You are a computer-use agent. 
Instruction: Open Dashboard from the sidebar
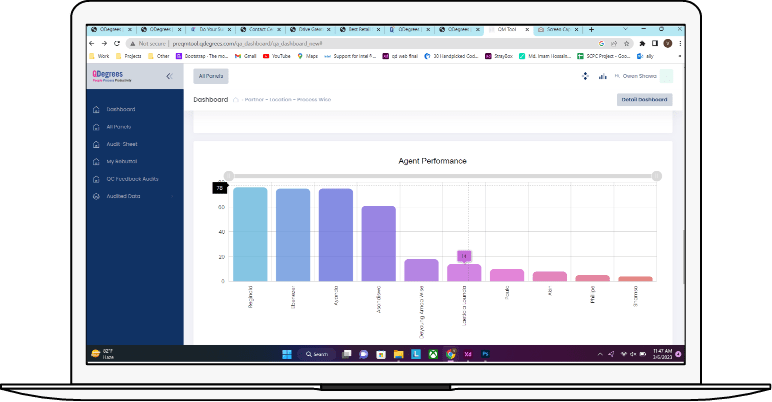point(120,109)
